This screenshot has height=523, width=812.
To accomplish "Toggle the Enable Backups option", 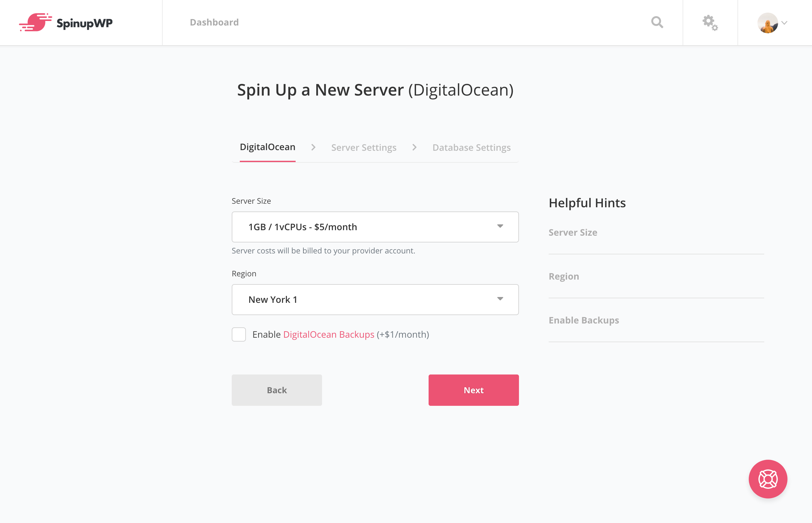I will pos(239,335).
